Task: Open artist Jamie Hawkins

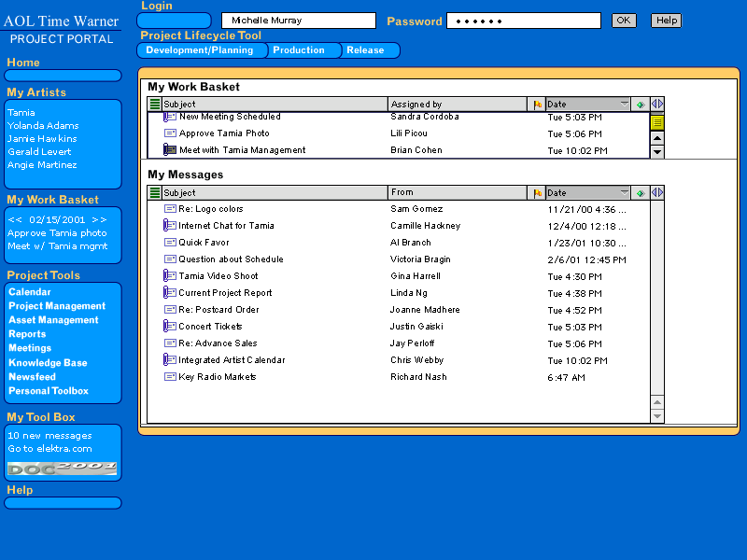Action: click(x=42, y=138)
